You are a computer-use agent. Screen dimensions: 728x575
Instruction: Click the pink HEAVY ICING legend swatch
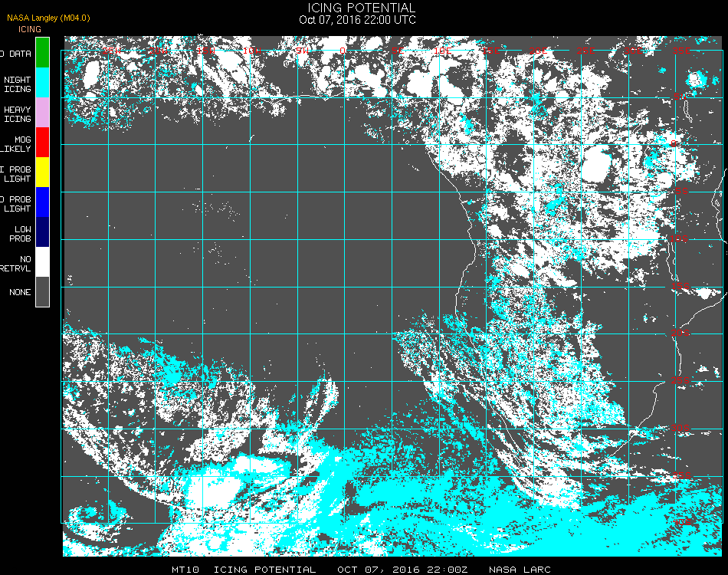point(42,113)
